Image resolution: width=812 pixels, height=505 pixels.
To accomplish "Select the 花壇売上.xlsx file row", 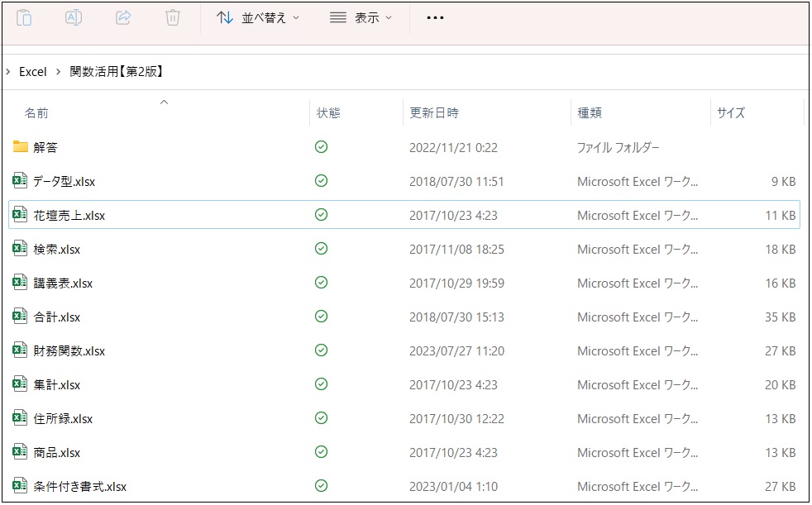I will click(69, 215).
